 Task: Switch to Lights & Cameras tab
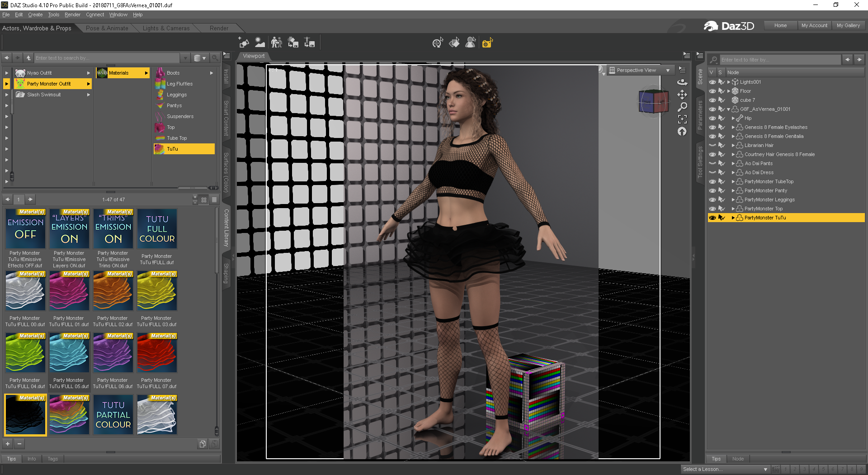click(x=166, y=28)
